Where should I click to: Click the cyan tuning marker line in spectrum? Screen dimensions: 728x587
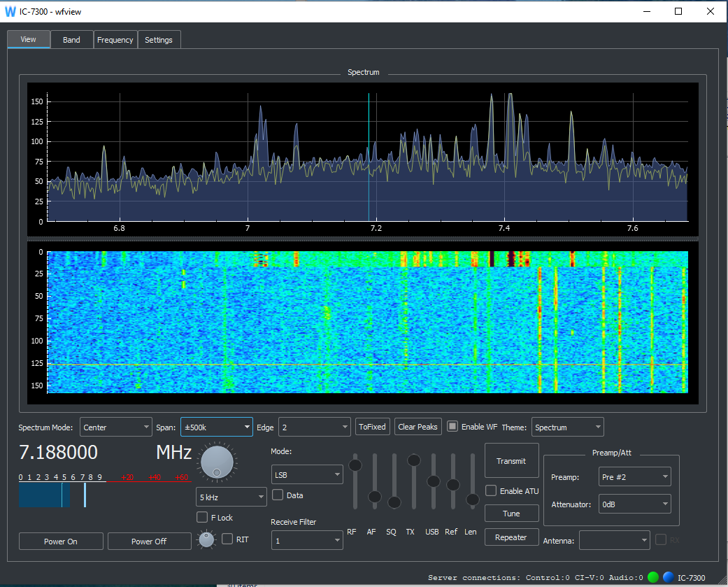tap(369, 157)
